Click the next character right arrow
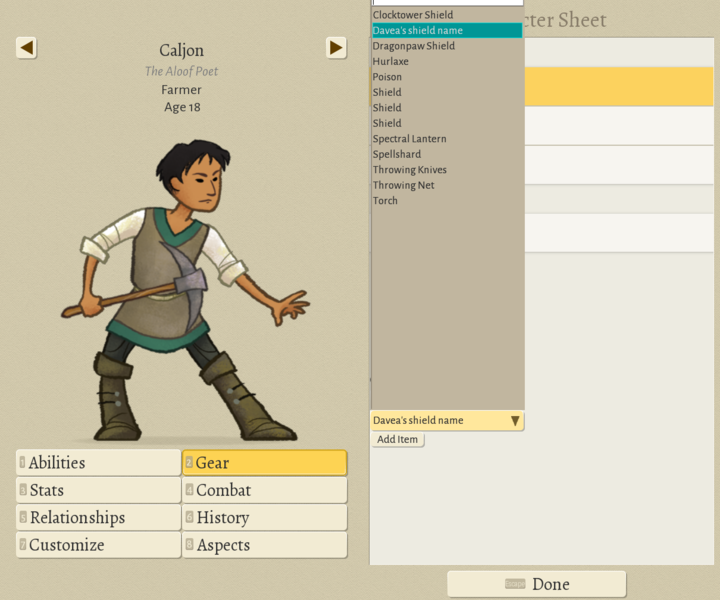 coord(336,48)
